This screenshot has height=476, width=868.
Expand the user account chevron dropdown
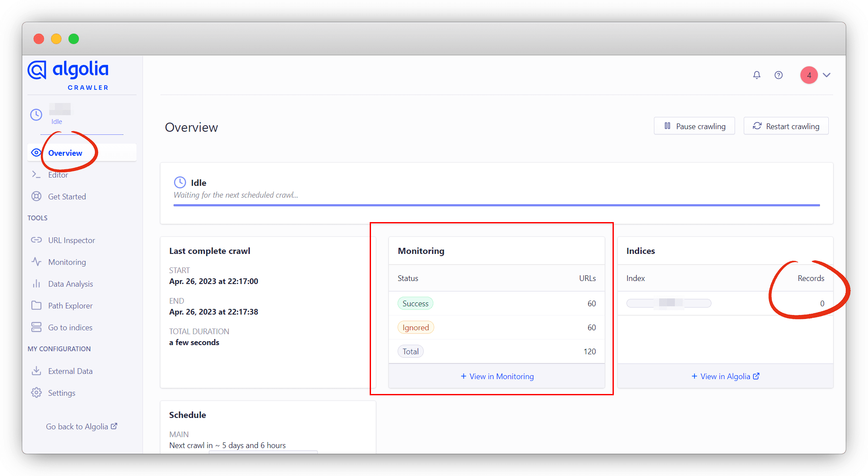(x=827, y=75)
